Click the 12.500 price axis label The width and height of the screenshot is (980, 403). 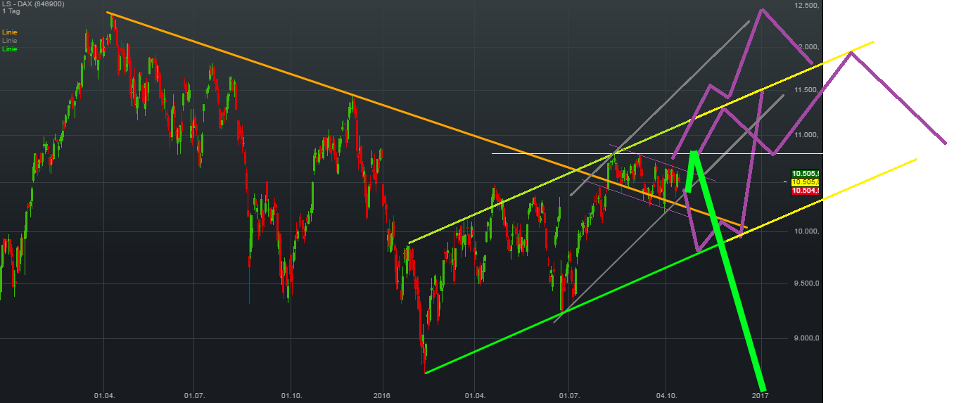pyautogui.click(x=807, y=6)
